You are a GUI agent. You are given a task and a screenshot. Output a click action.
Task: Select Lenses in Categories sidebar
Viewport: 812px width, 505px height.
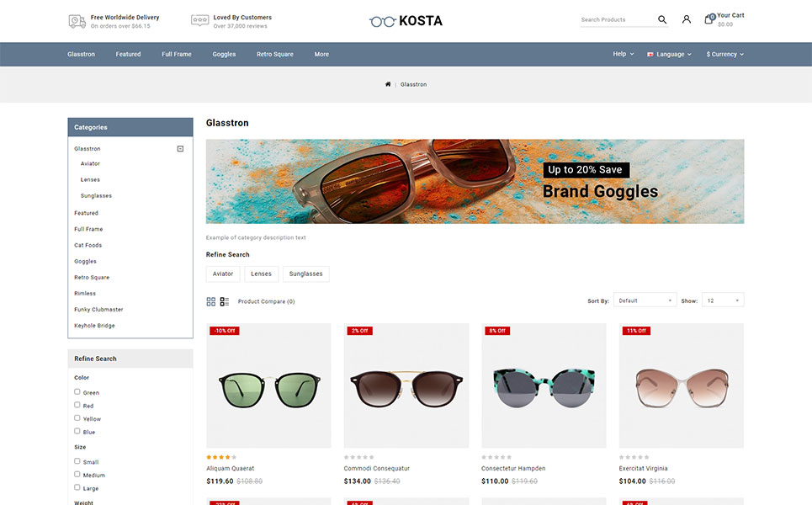[90, 180]
